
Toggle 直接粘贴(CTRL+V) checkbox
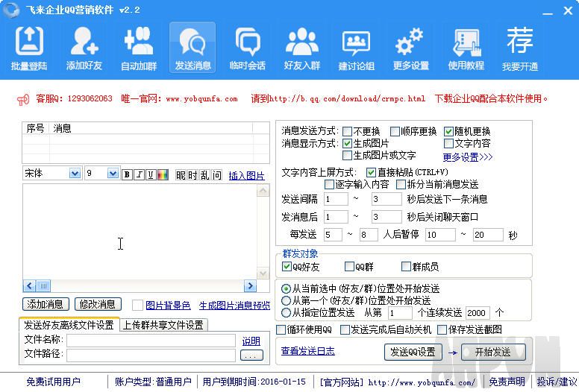371,172
